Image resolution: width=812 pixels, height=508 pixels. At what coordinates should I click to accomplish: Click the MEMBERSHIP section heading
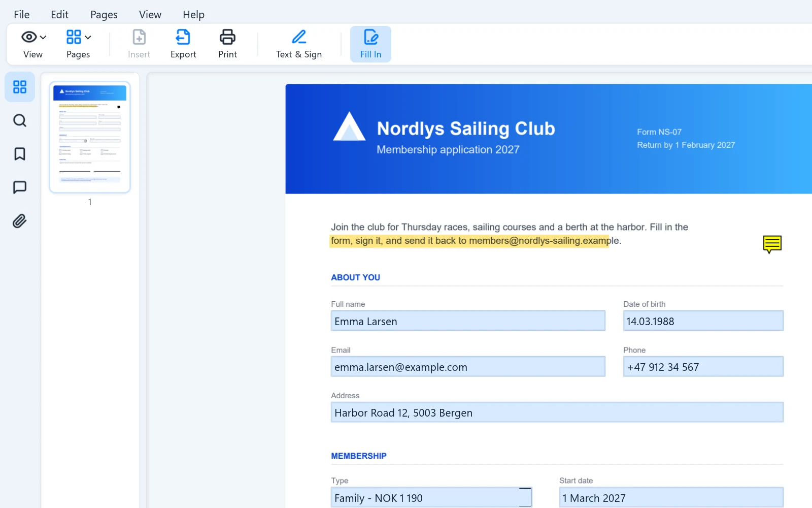pos(358,456)
